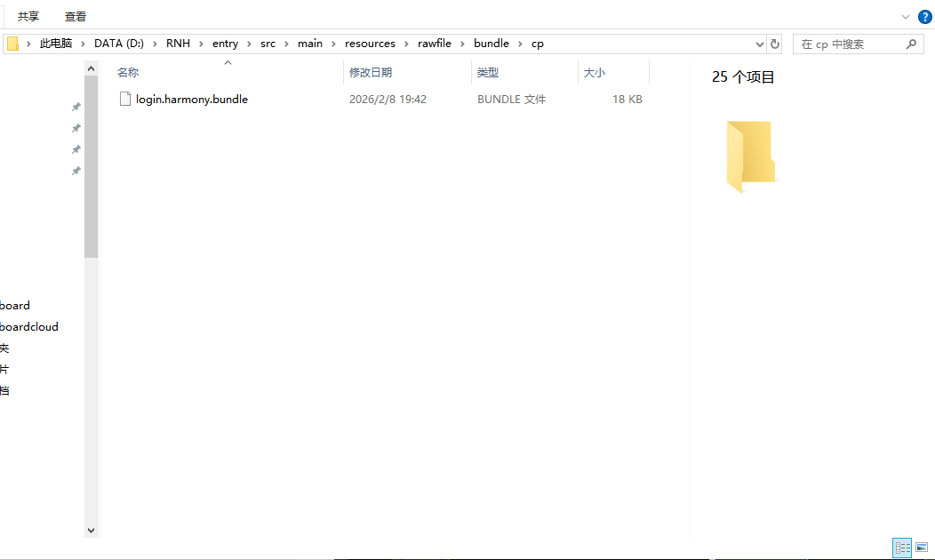
Task: Expand the ribbon with the chevron
Action: (x=905, y=17)
